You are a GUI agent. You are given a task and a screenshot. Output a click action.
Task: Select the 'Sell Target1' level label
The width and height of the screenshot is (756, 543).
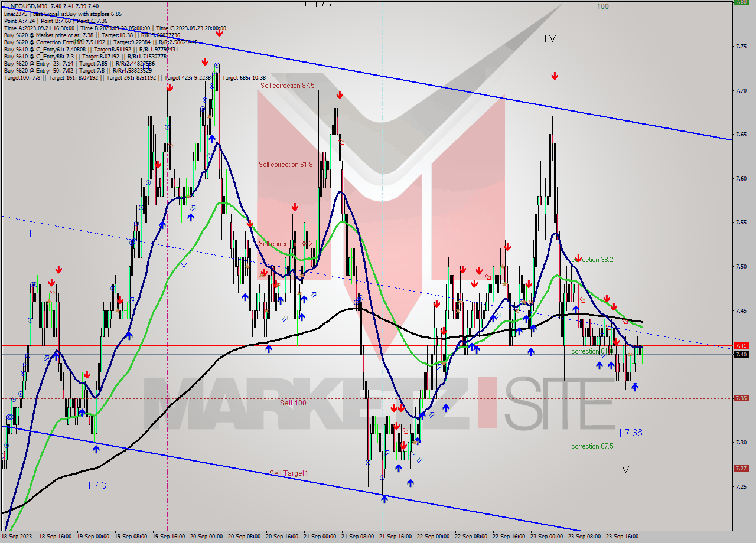click(x=288, y=473)
